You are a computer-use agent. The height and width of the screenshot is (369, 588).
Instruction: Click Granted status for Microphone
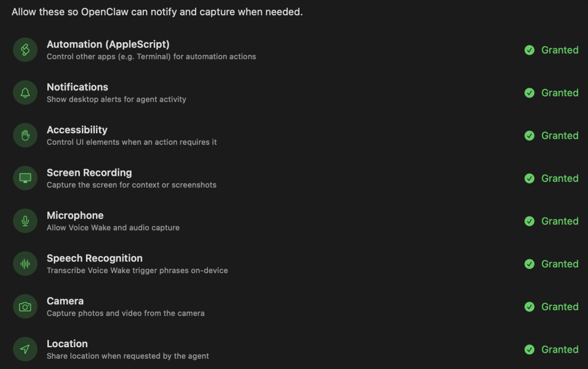(x=559, y=221)
